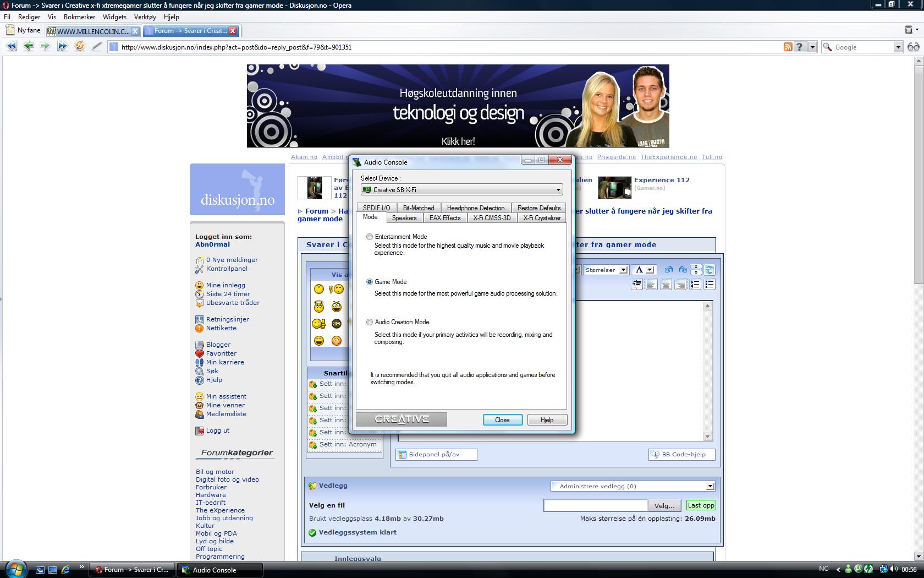This screenshot has width=924, height=578.
Task: Click the Logg ut link
Action: click(x=218, y=430)
